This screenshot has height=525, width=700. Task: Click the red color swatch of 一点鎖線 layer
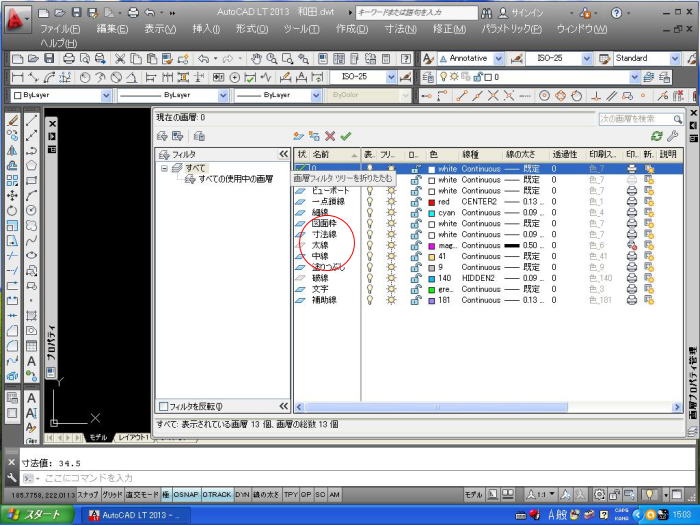point(432,202)
